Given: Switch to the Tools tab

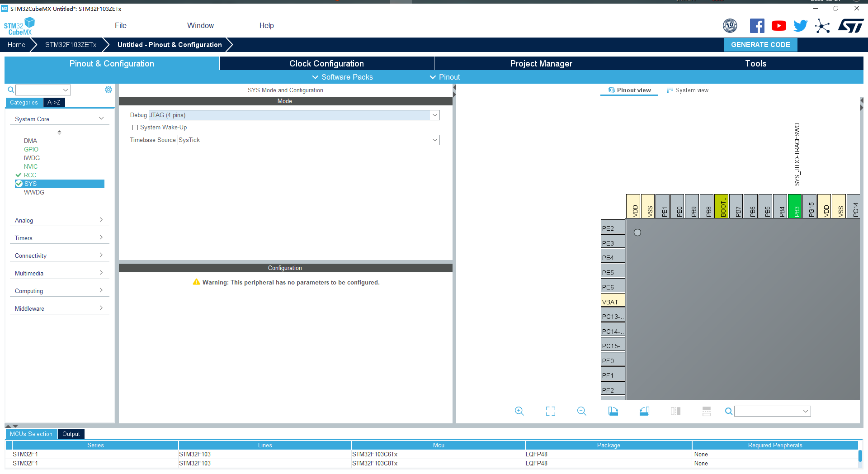Looking at the screenshot, I should coord(756,63).
